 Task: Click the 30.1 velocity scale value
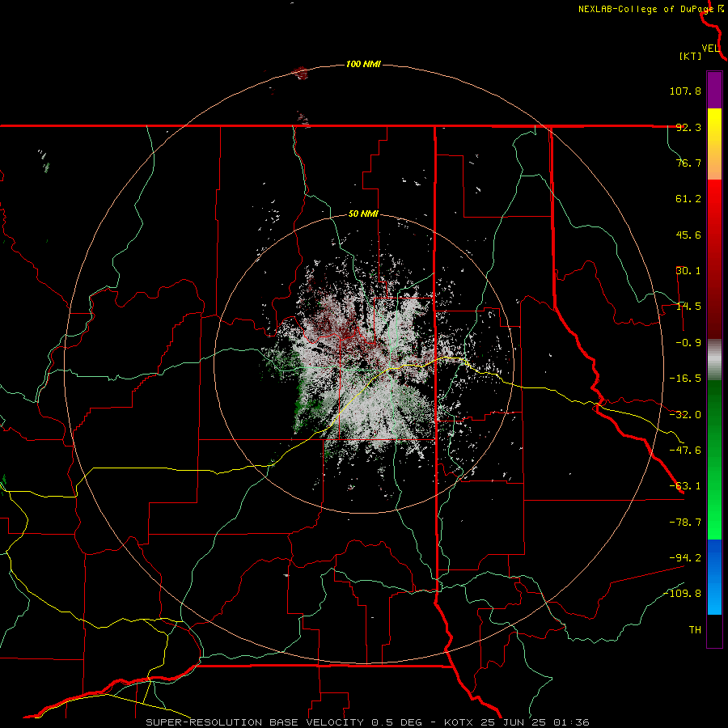click(688, 271)
